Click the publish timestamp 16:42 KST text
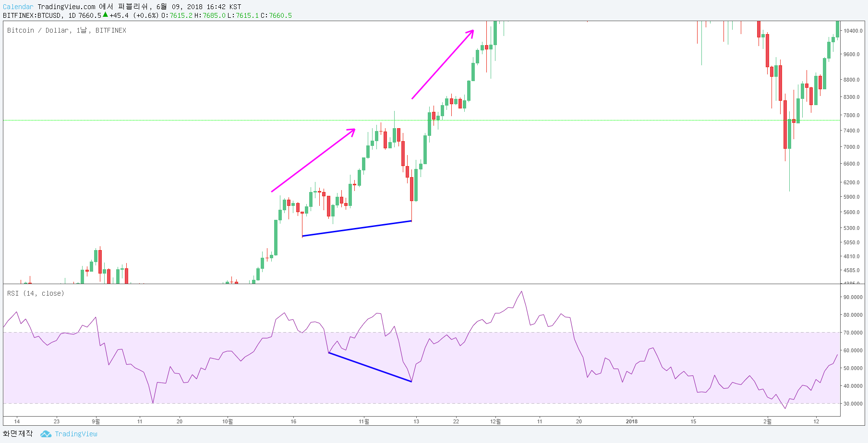868x443 pixels. [224, 7]
